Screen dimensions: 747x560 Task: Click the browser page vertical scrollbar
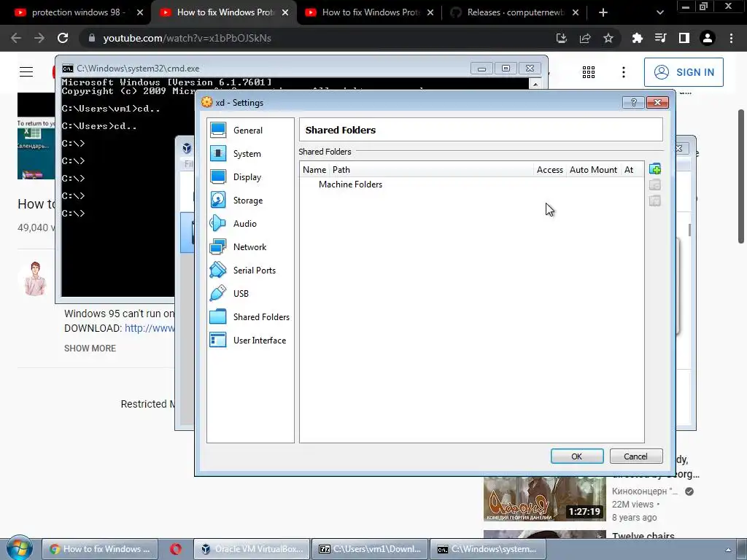741,176
